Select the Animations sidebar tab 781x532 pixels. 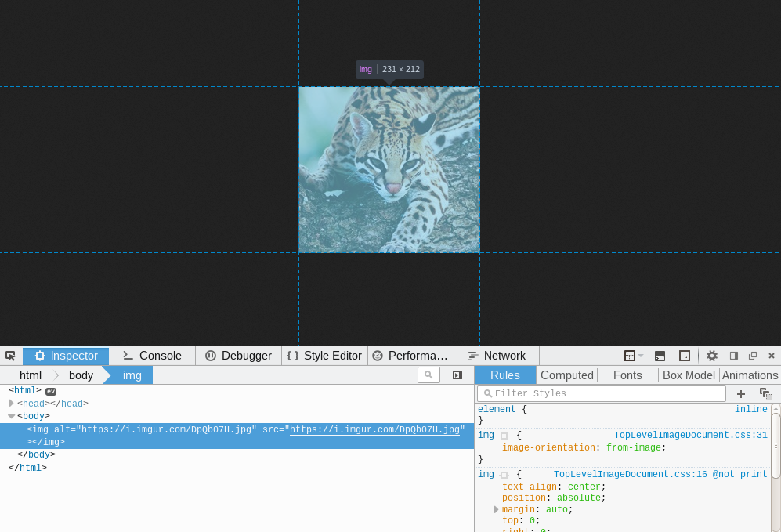tap(750, 375)
